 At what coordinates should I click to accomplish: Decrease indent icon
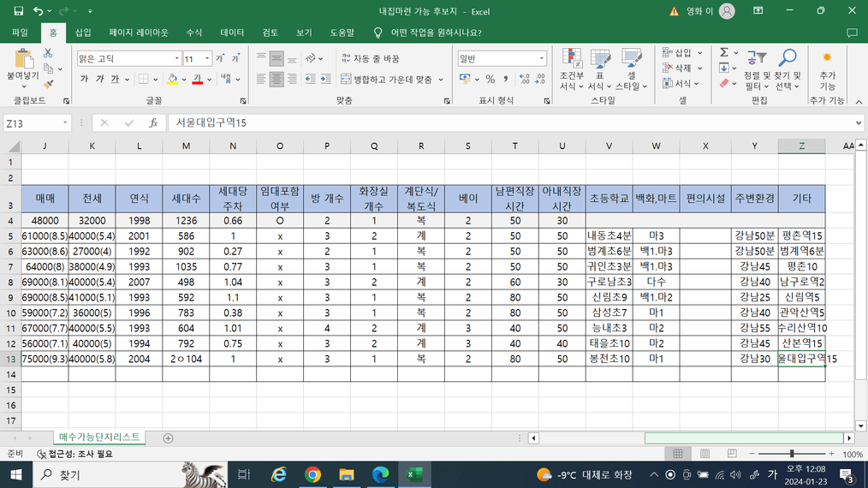pos(311,80)
